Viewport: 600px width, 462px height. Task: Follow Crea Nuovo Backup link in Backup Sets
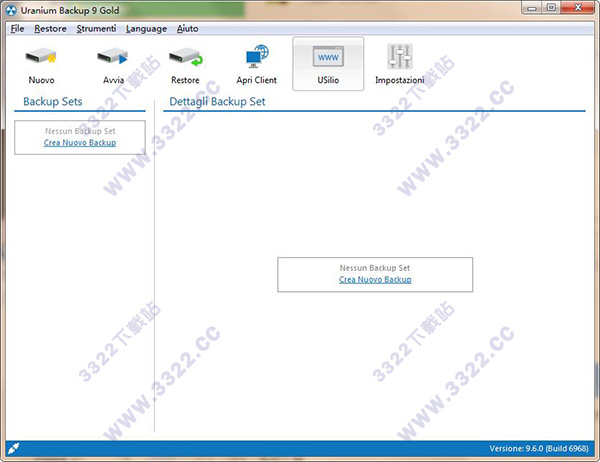pyautogui.click(x=80, y=142)
